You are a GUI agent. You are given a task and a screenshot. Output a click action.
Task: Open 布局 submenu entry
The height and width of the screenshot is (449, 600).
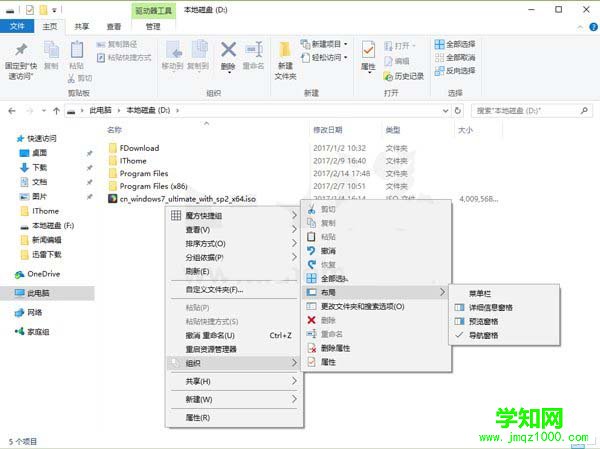[376, 292]
